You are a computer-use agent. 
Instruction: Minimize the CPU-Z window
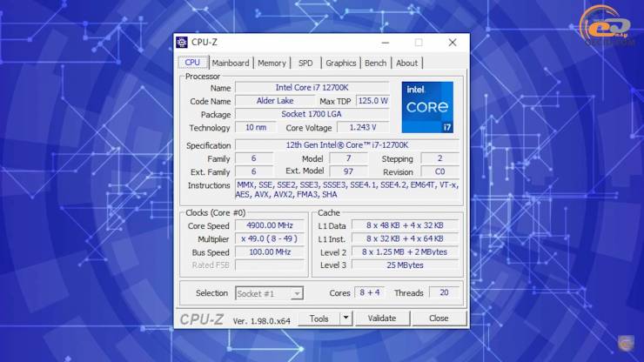[386, 43]
